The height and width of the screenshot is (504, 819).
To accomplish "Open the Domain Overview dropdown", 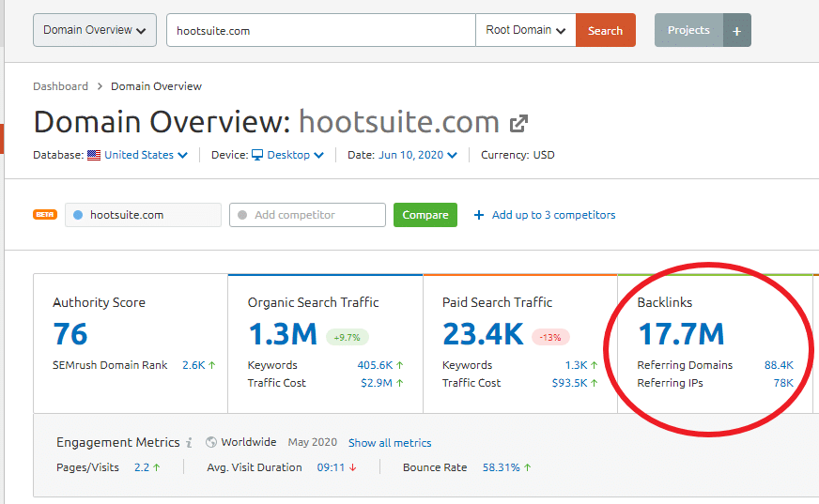I will (x=95, y=30).
